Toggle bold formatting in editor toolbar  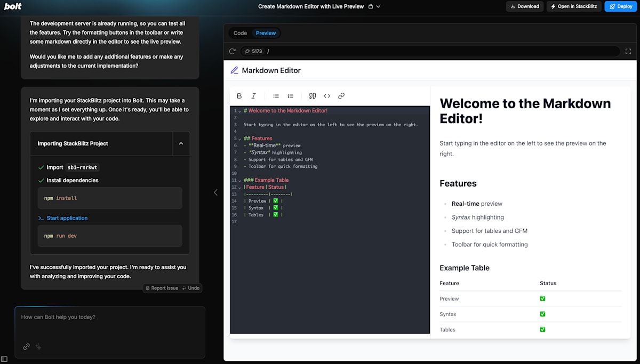coord(239,96)
